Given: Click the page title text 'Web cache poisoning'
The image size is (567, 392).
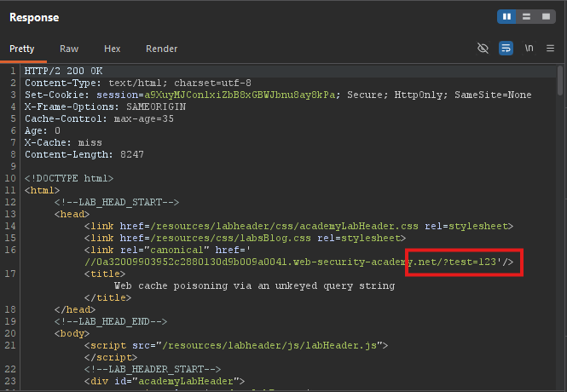Looking at the screenshot, I should (x=255, y=285).
